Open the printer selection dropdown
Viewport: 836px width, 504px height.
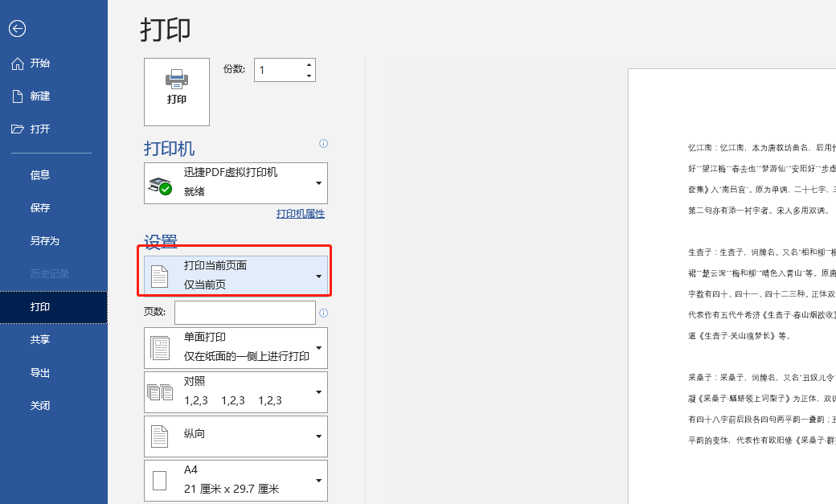click(320, 183)
